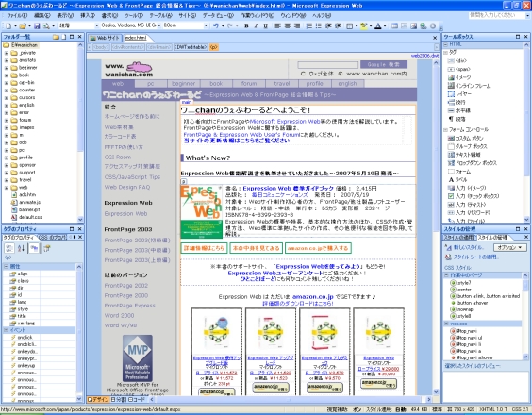The height and width of the screenshot is (415, 532).
Task: Click the Preview in browser toolbar icon
Action: pyautogui.click(x=46, y=25)
